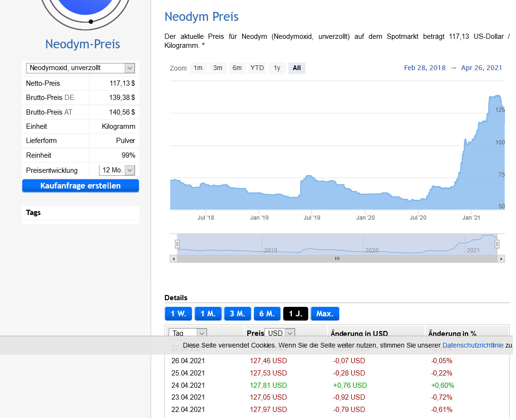516x420 pixels.
Task: Set chart zoom to 6m
Action: tap(237, 68)
